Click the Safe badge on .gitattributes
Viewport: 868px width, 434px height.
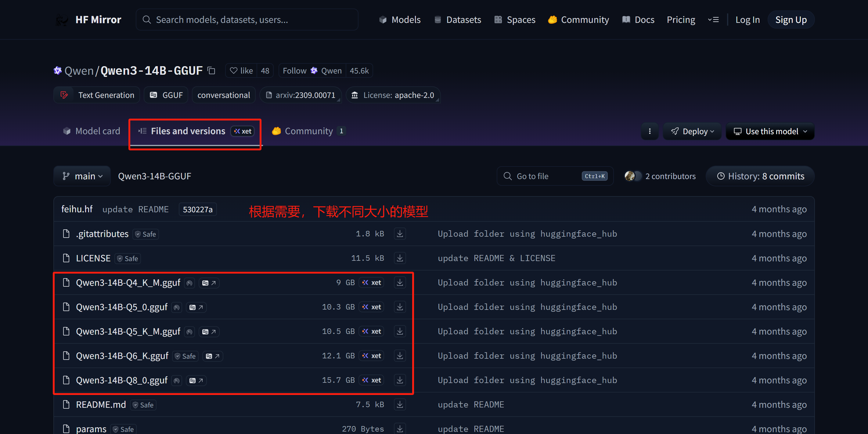point(146,234)
